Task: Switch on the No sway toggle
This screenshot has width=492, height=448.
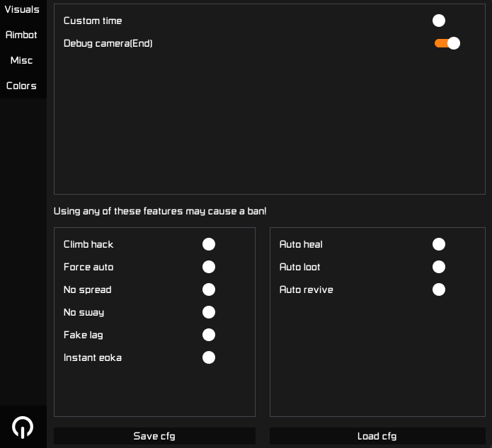Action: [209, 312]
